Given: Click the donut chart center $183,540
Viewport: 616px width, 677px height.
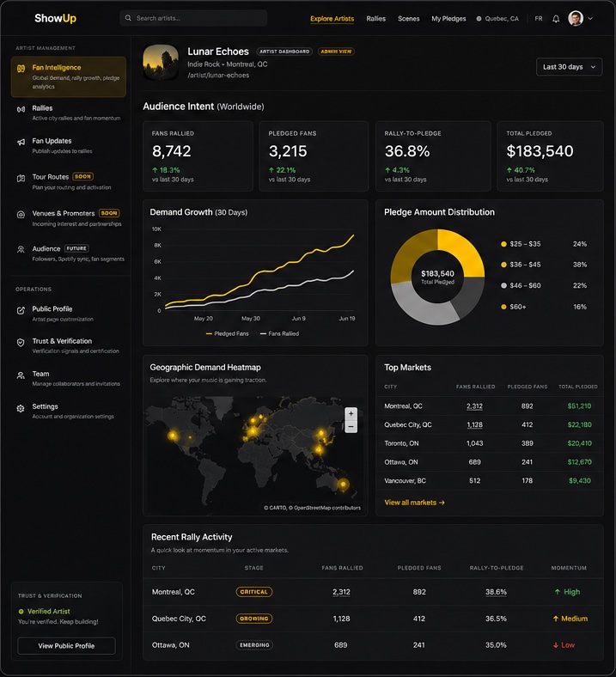Looking at the screenshot, I should click(x=437, y=274).
